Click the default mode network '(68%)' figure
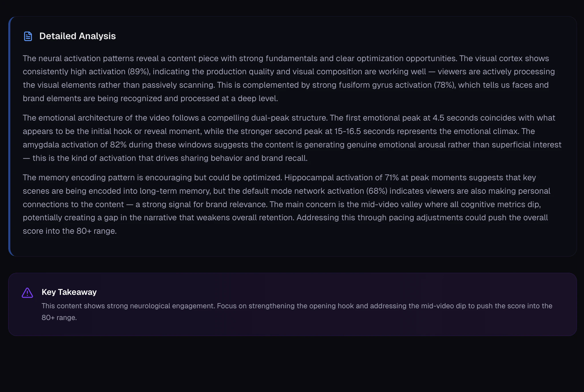 click(377, 191)
